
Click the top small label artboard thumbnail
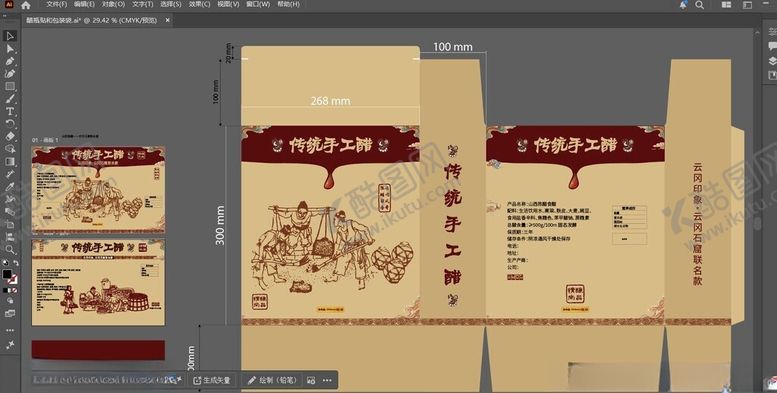pyautogui.click(x=98, y=190)
